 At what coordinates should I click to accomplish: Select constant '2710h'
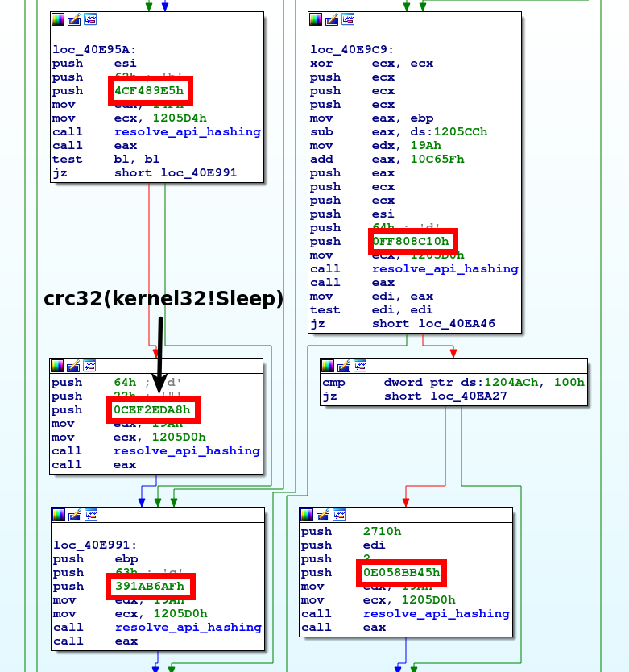click(383, 532)
